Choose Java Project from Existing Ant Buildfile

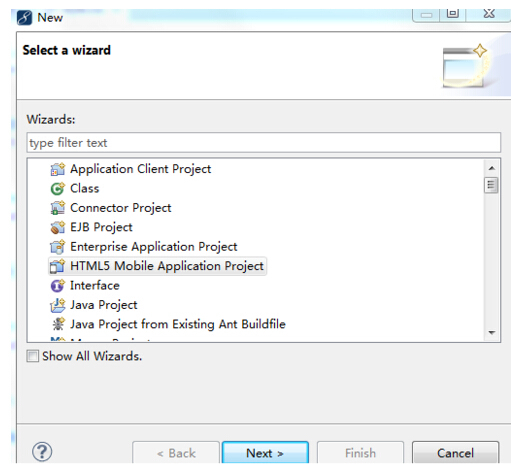coord(178,324)
